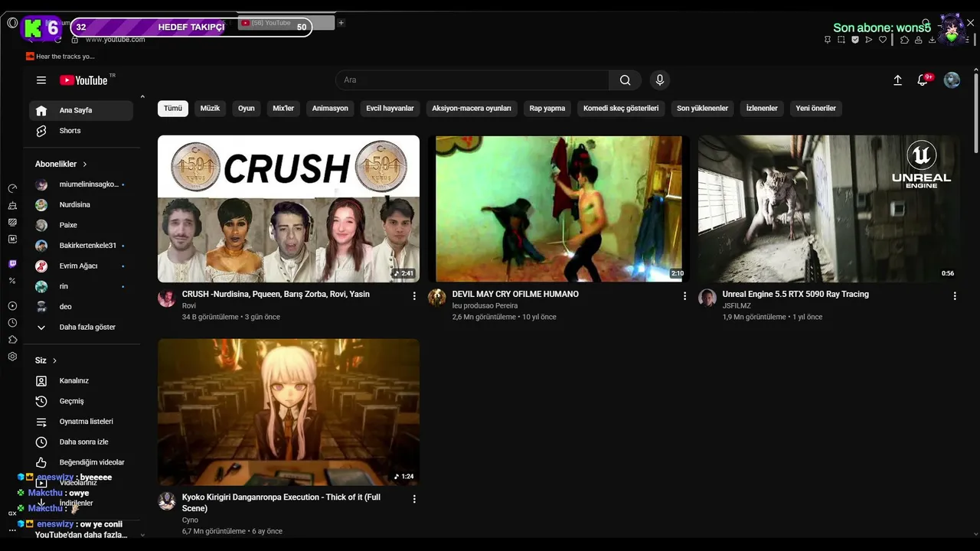
Task: Click the magnifier search button
Action: (626, 80)
